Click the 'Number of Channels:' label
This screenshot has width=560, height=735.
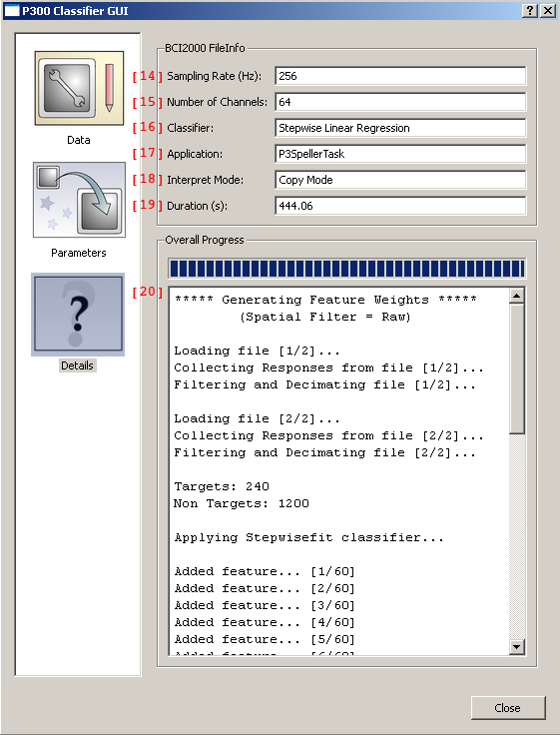(217, 102)
